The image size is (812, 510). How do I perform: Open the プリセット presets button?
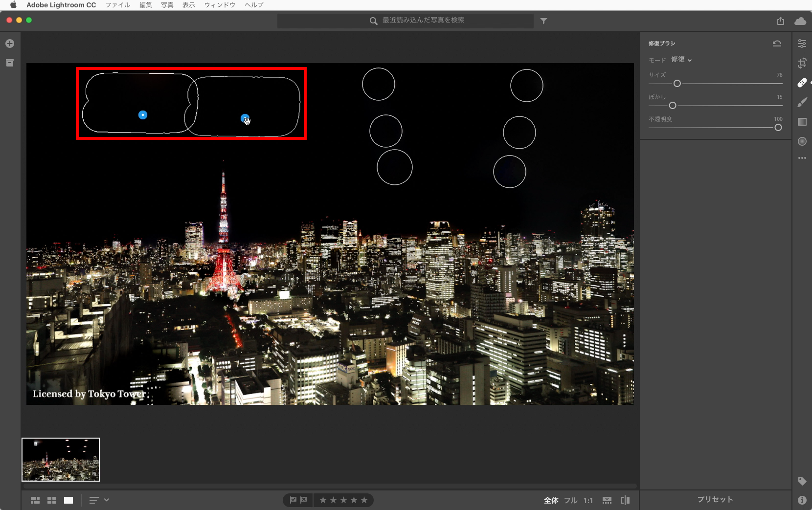(715, 499)
